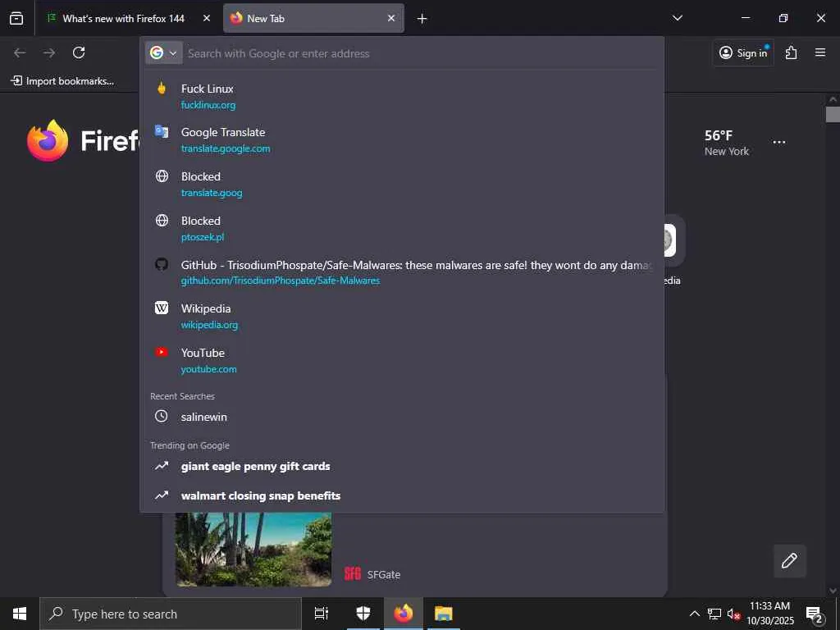The width and height of the screenshot is (840, 630).
Task: Open the weather widget three-dots menu
Action: (779, 143)
